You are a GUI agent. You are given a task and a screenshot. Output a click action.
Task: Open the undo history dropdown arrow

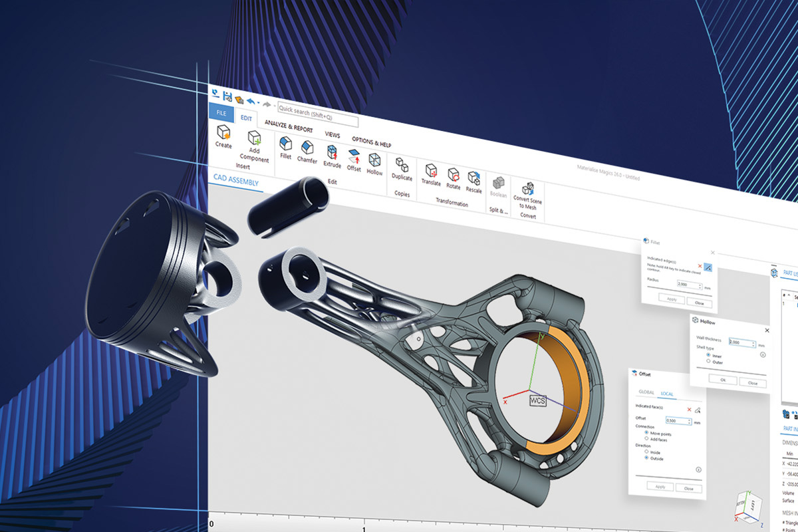coord(258,102)
